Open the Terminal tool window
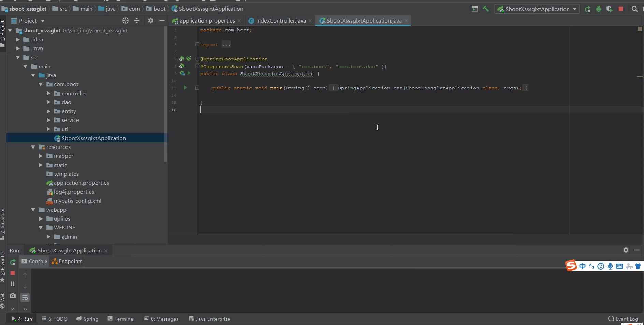644x325 pixels. point(121,319)
